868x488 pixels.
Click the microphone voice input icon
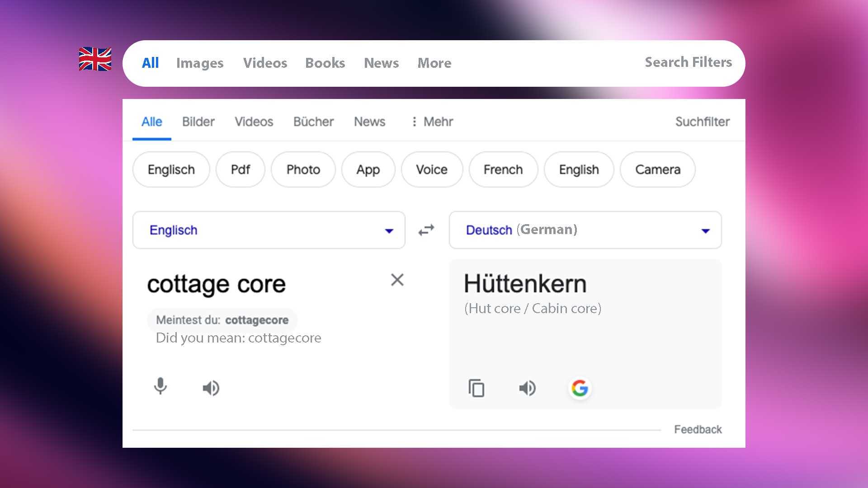pyautogui.click(x=160, y=387)
